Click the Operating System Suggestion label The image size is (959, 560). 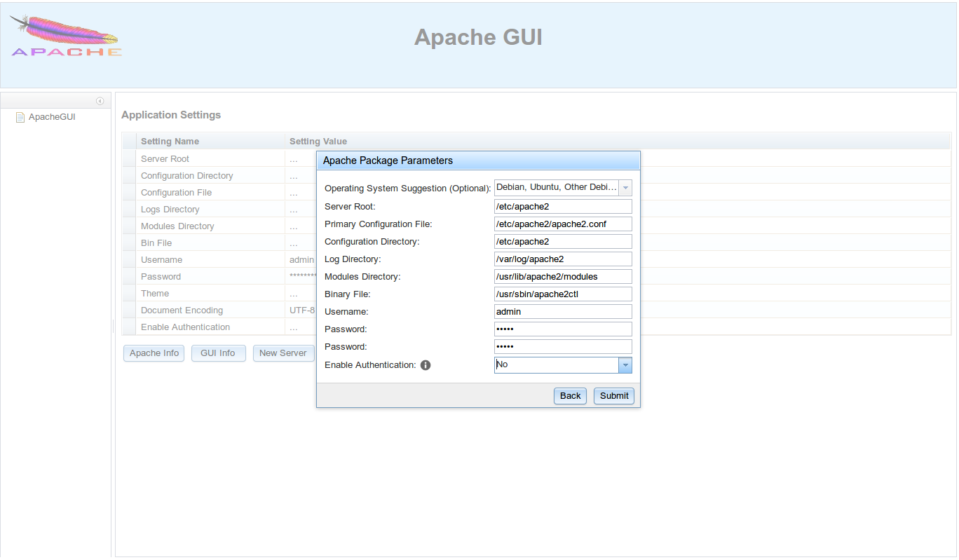click(407, 189)
